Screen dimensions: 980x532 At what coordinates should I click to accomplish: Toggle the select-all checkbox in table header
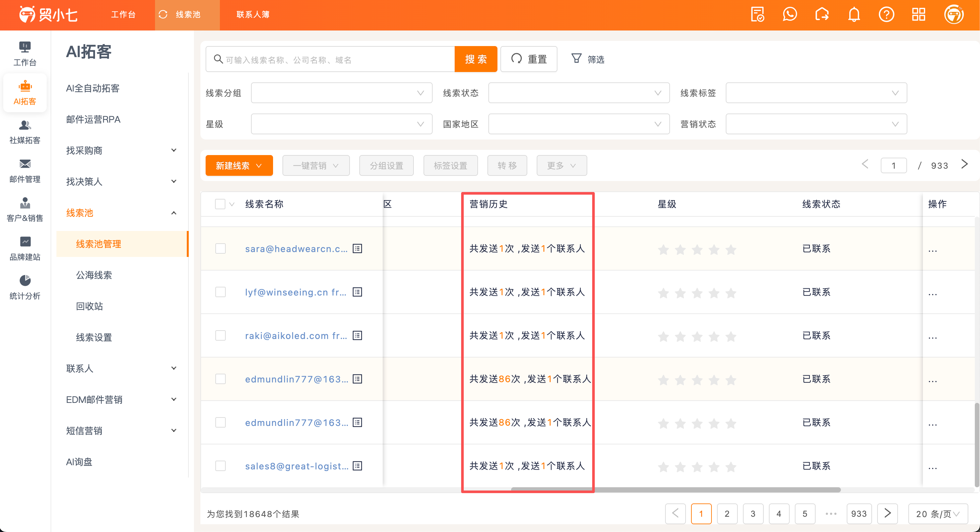coord(220,204)
